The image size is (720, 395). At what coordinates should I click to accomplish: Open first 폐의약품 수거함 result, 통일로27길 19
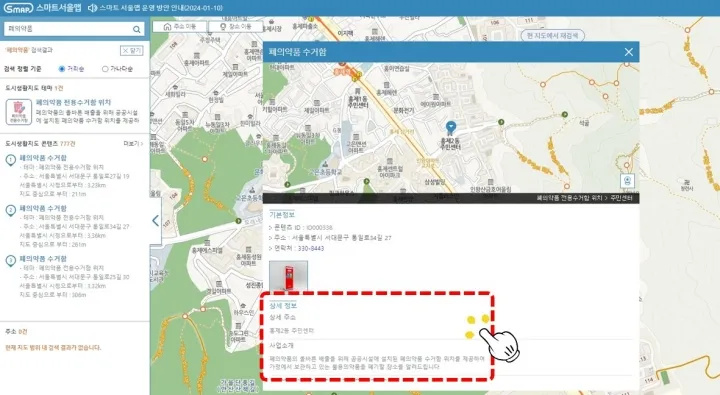(x=43, y=158)
